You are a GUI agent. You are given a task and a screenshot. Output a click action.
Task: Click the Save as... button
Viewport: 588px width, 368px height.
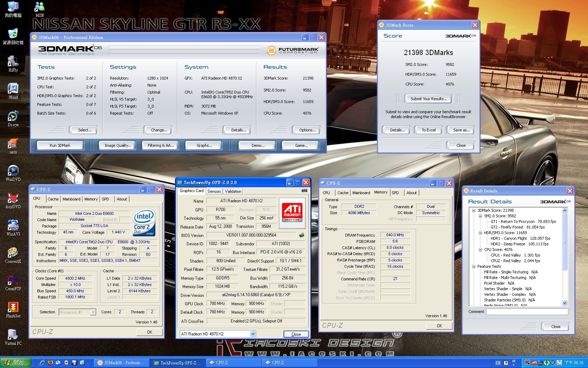coord(461,130)
